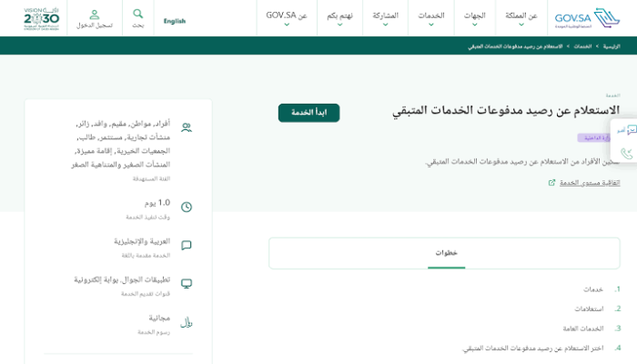The width and height of the screenshot is (637, 364).
Task: Click the clock icon beside service time
Action: click(x=187, y=207)
